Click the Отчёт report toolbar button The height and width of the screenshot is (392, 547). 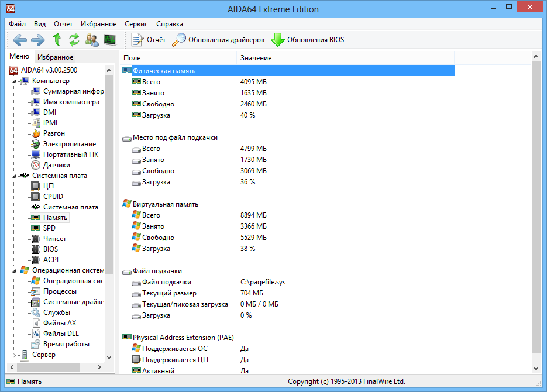click(x=148, y=40)
